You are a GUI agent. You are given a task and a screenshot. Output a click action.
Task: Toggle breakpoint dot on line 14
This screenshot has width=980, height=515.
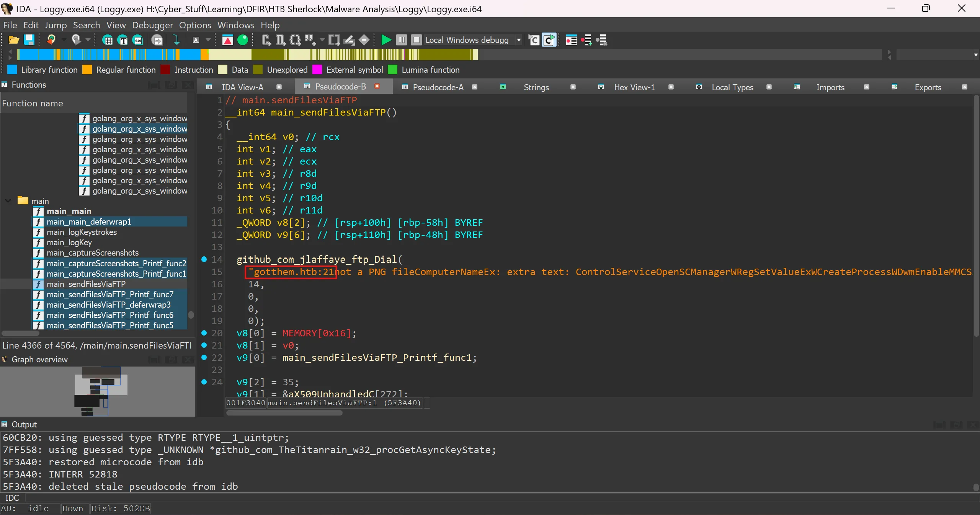[x=204, y=259]
